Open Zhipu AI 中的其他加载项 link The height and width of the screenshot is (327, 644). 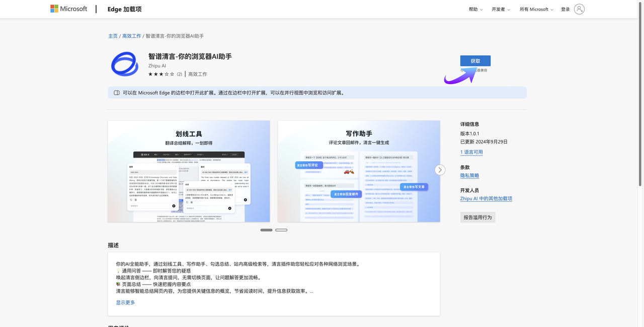pyautogui.click(x=486, y=198)
